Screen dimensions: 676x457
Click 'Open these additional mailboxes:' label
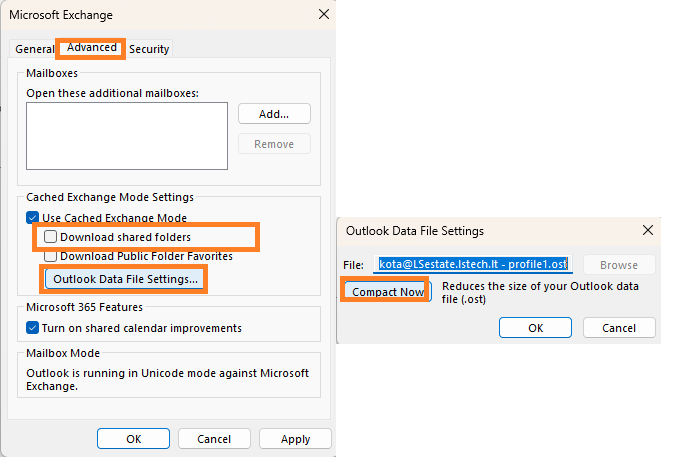coord(113,93)
